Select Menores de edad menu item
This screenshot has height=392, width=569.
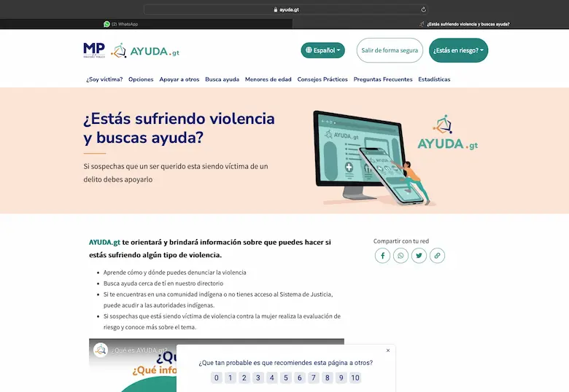coord(268,79)
